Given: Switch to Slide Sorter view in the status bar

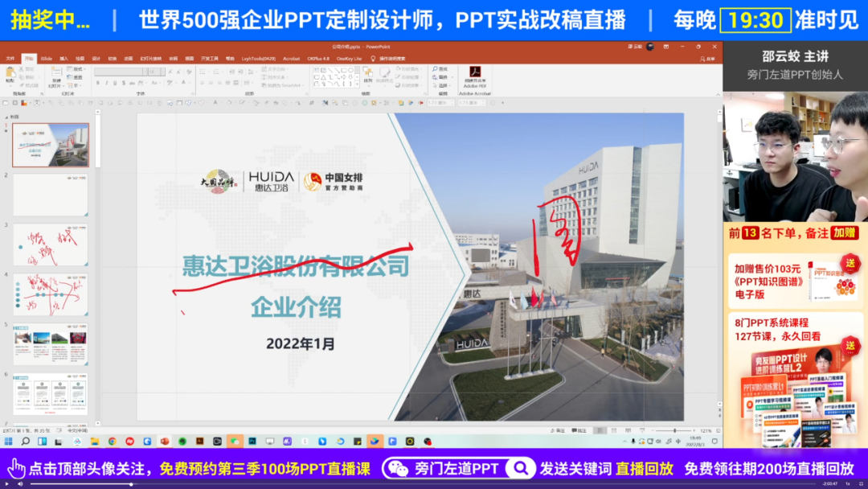Looking at the screenshot, I should [x=614, y=430].
